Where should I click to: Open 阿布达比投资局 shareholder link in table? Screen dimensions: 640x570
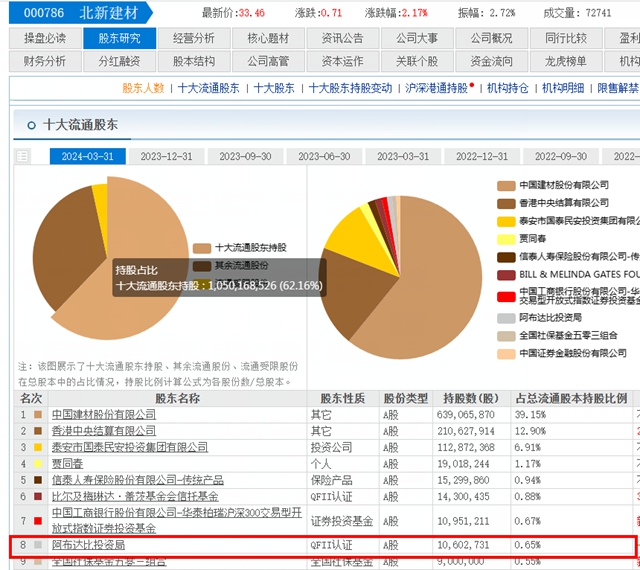[88, 545]
